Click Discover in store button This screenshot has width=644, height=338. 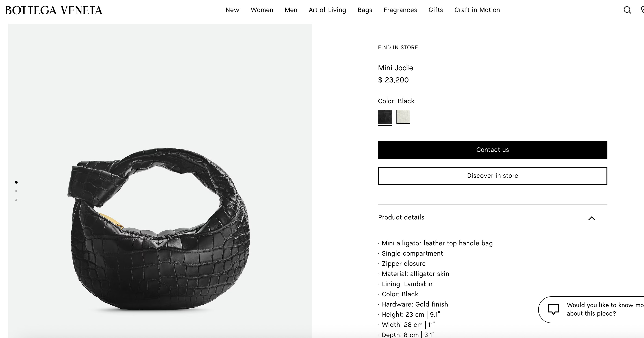coord(493,176)
